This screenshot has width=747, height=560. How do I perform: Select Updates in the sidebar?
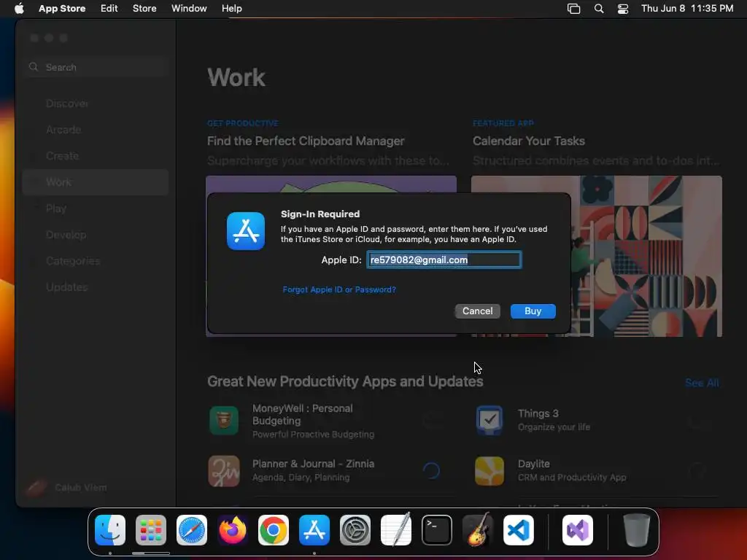66,287
